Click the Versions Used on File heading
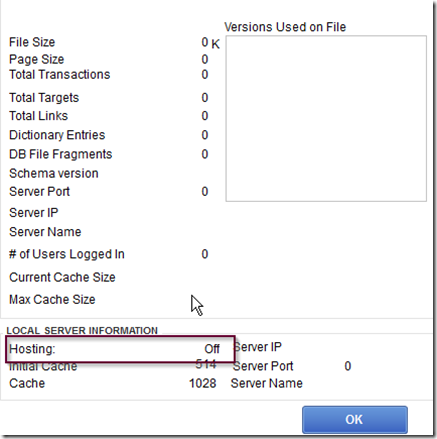 point(285,27)
